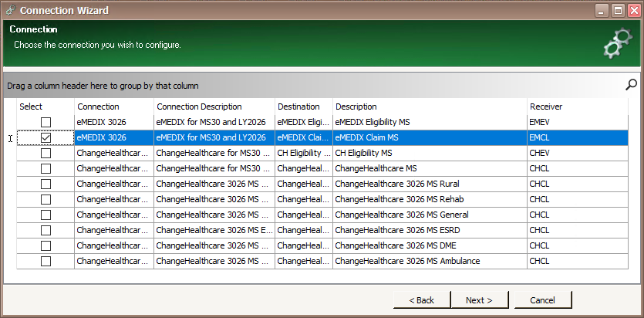
Task: Click the CH Eligibility destination cell
Action: point(304,154)
